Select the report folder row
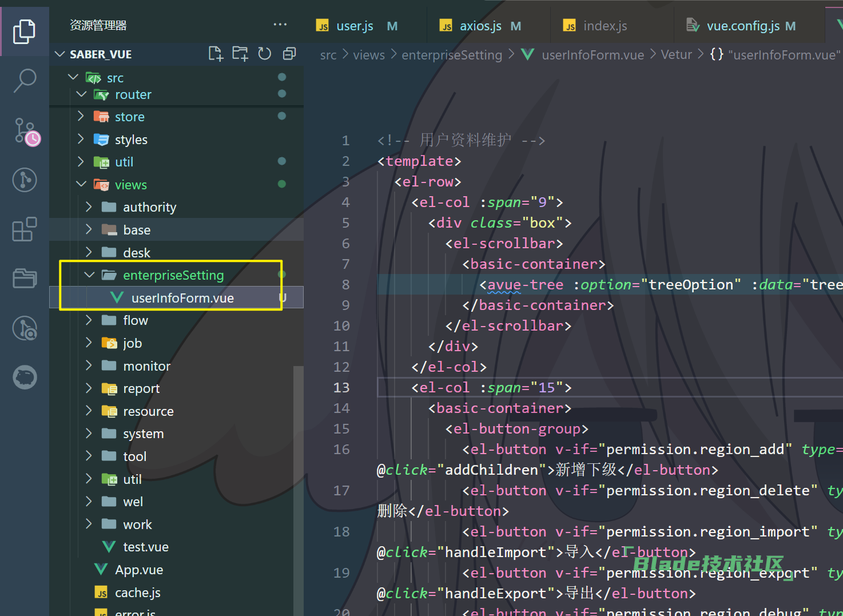The image size is (843, 616). 176,388
